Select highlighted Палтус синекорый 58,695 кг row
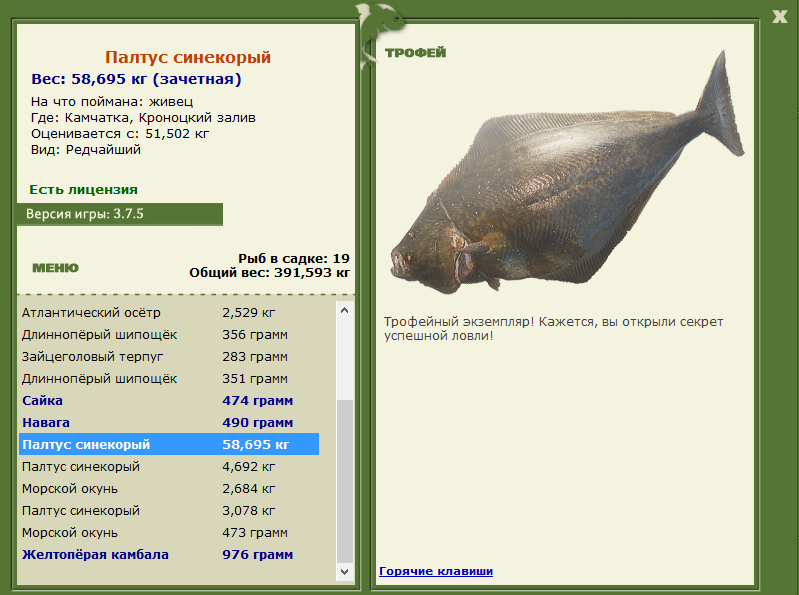This screenshot has height=595, width=799. (169, 444)
